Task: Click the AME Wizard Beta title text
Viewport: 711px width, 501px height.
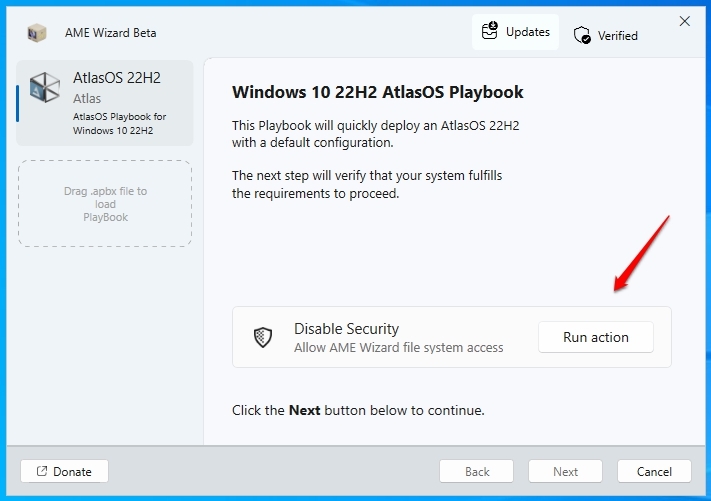Action: (x=111, y=33)
